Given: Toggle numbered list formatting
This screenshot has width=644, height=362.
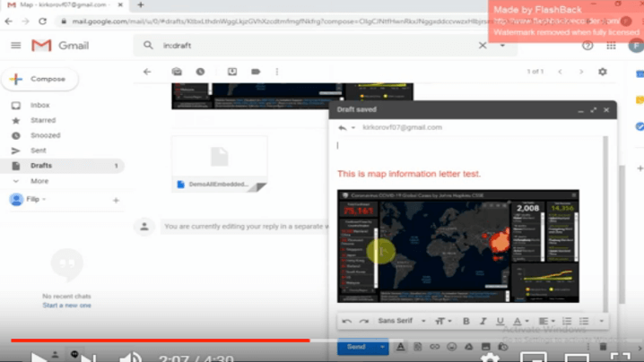Looking at the screenshot, I should click(x=567, y=322).
